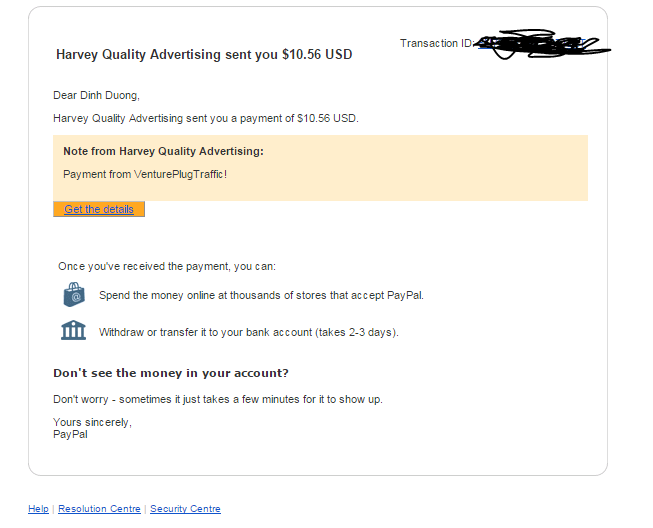Image resolution: width=653 pixels, height=528 pixels.
Task: Click the Spend the money online text
Action: tap(261, 295)
